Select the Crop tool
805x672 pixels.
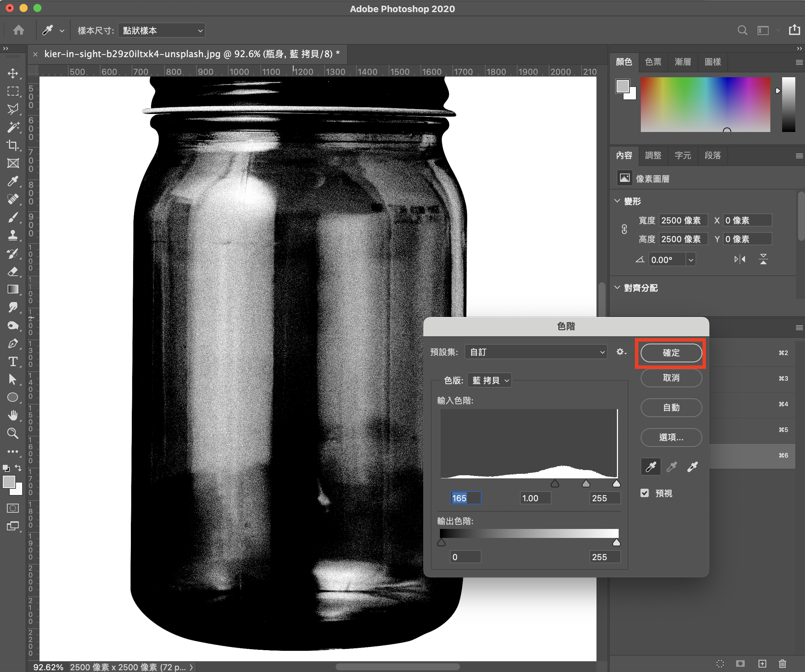tap(13, 145)
